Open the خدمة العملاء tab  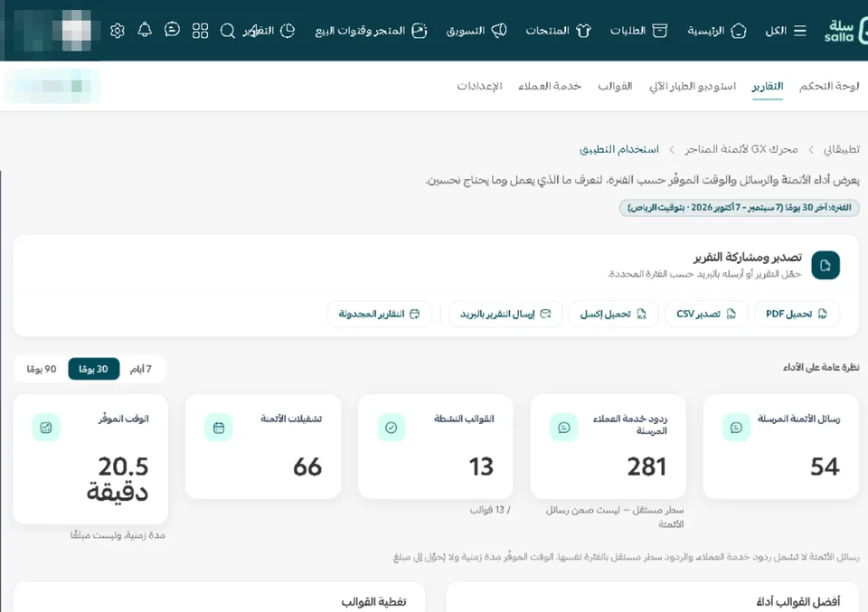(550, 86)
